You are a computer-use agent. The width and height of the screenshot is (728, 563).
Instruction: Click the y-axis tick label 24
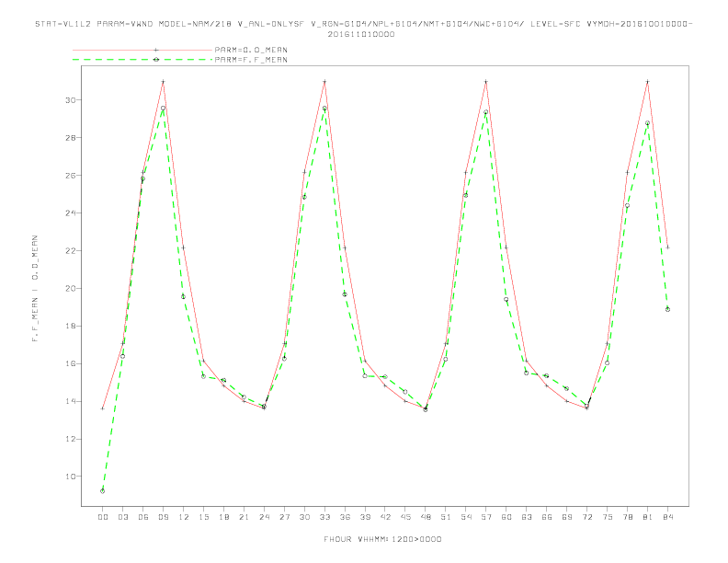click(x=70, y=213)
